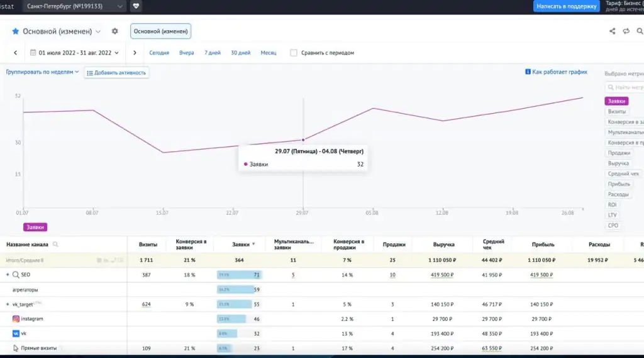
Task: Click the агрегаторы channel row name
Action: coord(25,290)
